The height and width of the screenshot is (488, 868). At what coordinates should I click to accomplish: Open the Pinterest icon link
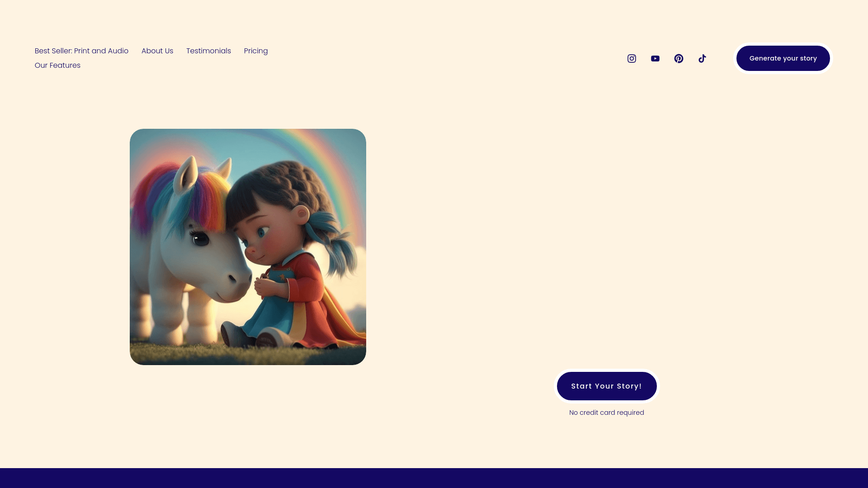pos(679,58)
